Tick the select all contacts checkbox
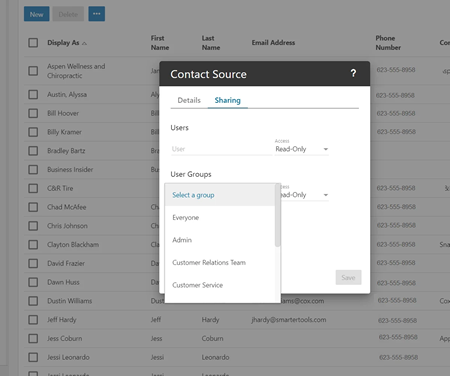The height and width of the screenshot is (376, 450). click(x=33, y=43)
